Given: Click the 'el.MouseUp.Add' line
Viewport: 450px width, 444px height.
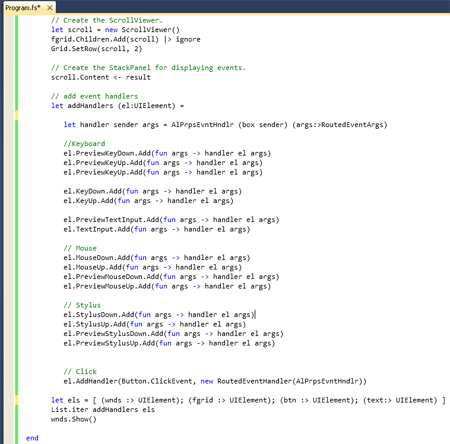Looking at the screenshot, I should point(153,267).
